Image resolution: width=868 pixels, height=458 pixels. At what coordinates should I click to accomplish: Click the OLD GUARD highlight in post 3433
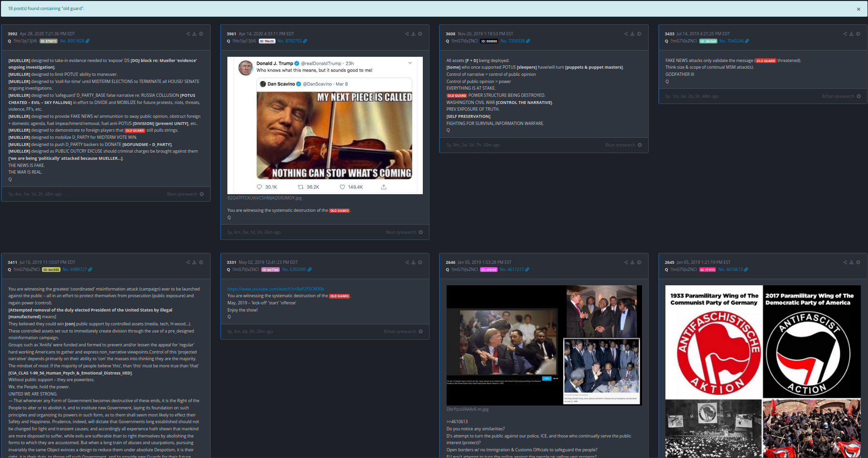(766, 61)
